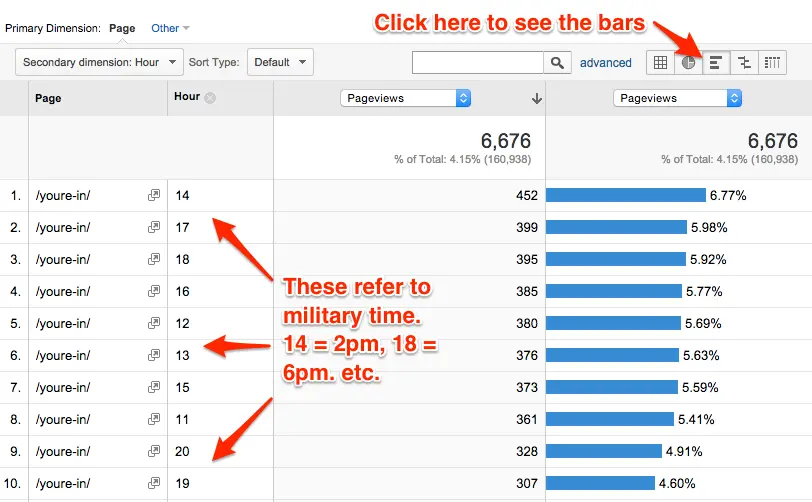
Task: Click the search magnifying glass button
Action: (x=557, y=63)
